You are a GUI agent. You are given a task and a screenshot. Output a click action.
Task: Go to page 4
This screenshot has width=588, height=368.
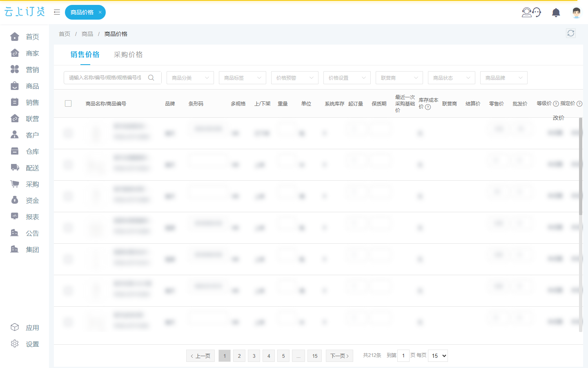(269, 356)
